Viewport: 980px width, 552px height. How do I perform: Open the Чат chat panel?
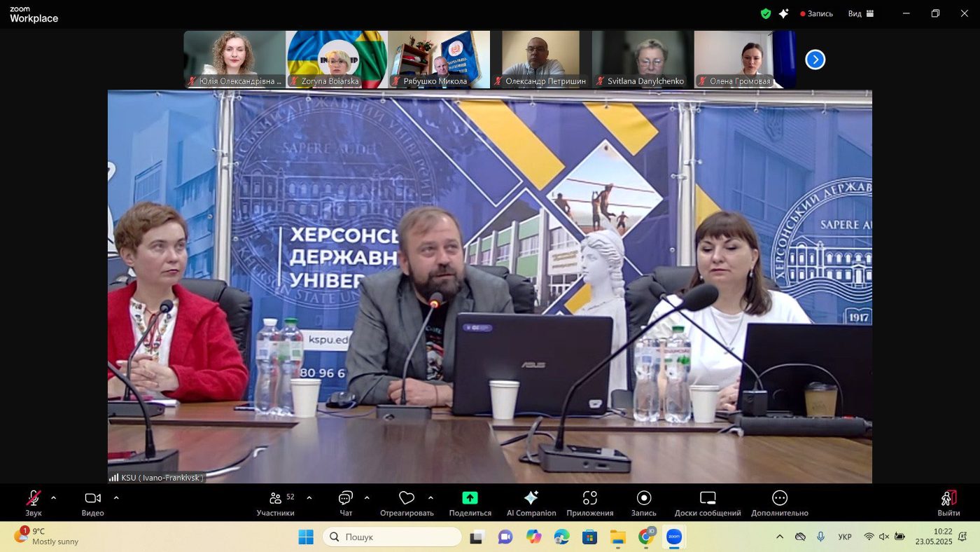tap(346, 503)
